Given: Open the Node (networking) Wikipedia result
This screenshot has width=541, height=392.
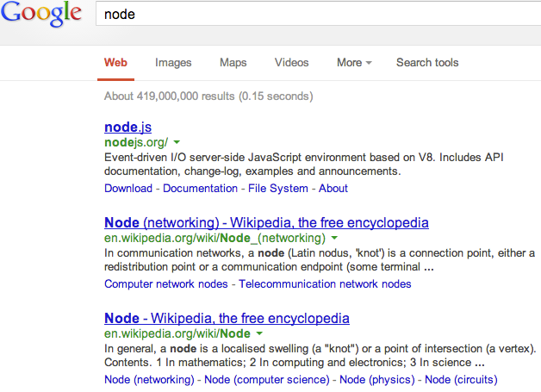Looking at the screenshot, I should [266, 222].
